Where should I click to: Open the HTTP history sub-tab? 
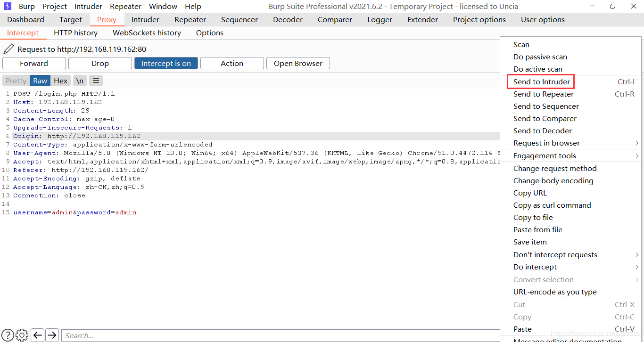pos(75,33)
